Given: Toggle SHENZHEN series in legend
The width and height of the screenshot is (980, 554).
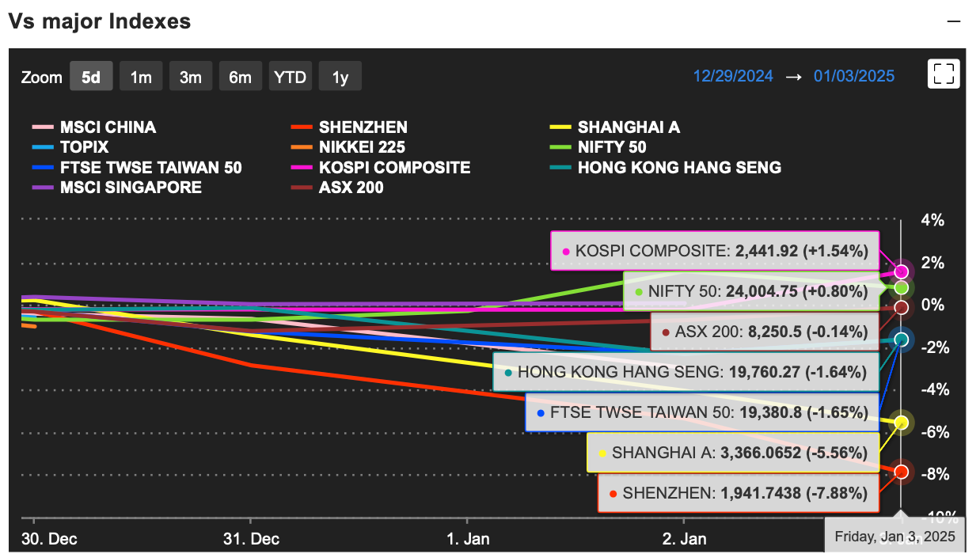Looking at the screenshot, I should [349, 127].
